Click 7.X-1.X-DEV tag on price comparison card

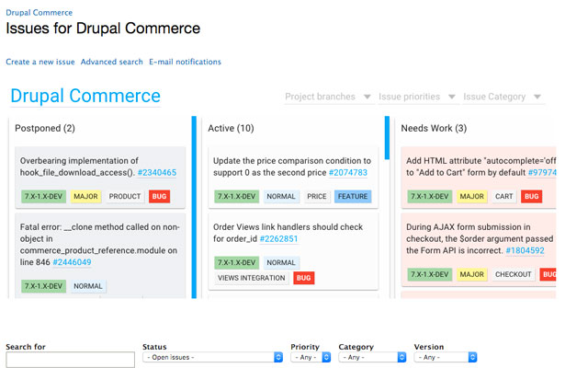pos(237,196)
